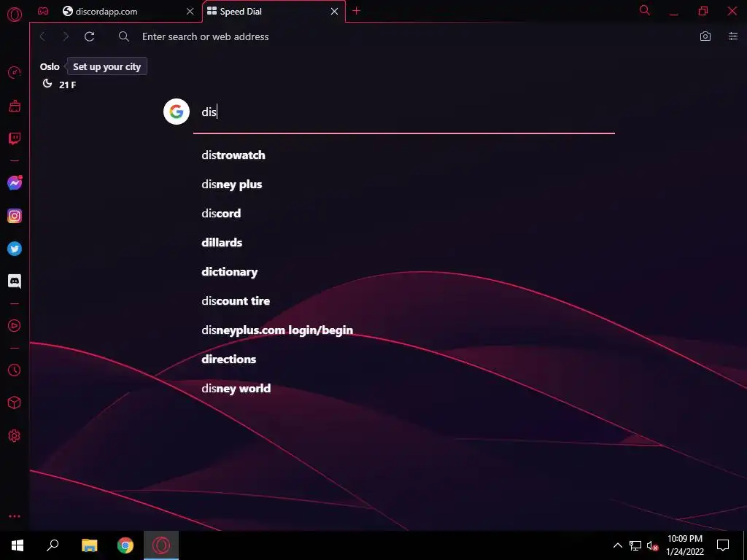Viewport: 747px width, 560px height.
Task: Click 'Set up your city' button
Action: [x=107, y=66]
